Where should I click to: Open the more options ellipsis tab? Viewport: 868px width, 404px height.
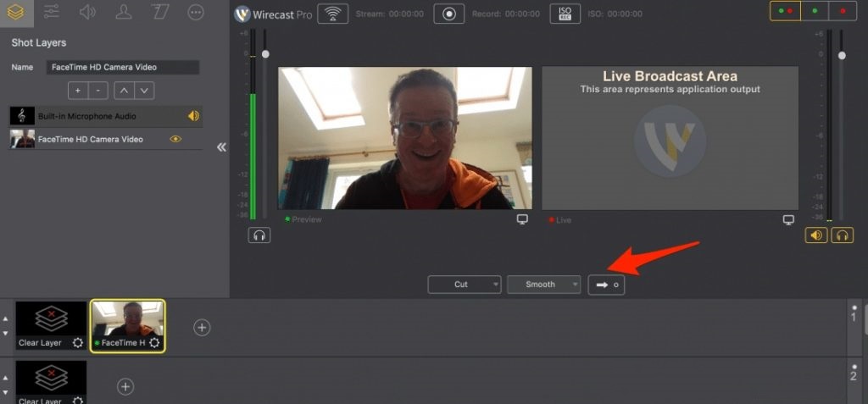coord(196,12)
